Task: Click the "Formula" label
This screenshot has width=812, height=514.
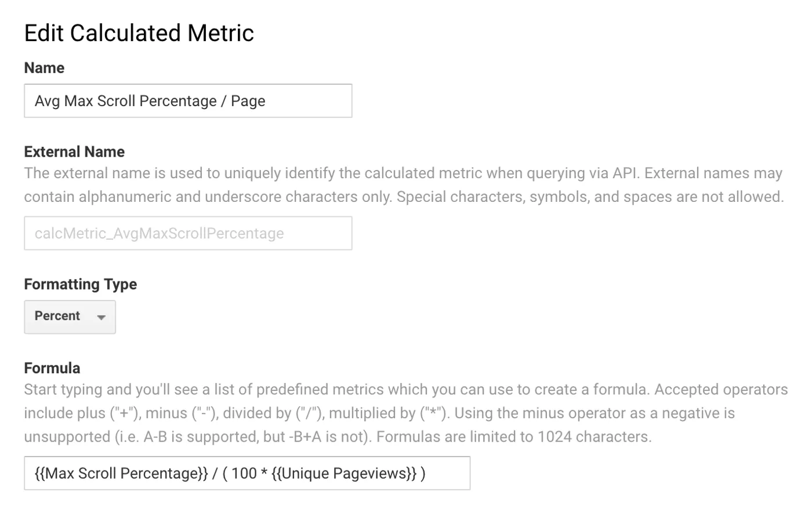Action: click(x=52, y=368)
